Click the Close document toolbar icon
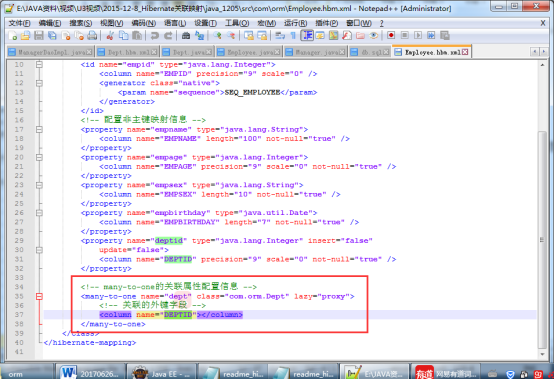This screenshot has width=554, height=380. point(66,36)
